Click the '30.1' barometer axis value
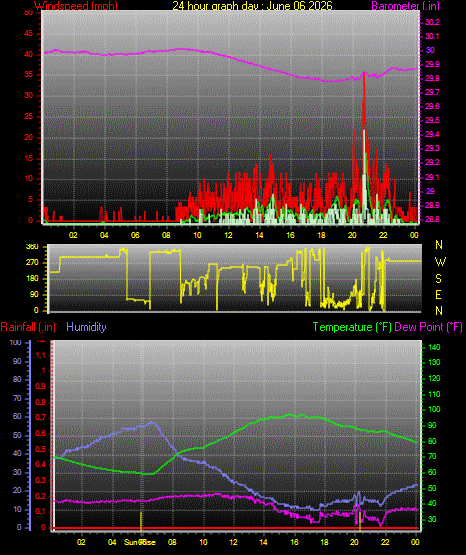Image resolution: width=466 pixels, height=555 pixels. pos(432,36)
